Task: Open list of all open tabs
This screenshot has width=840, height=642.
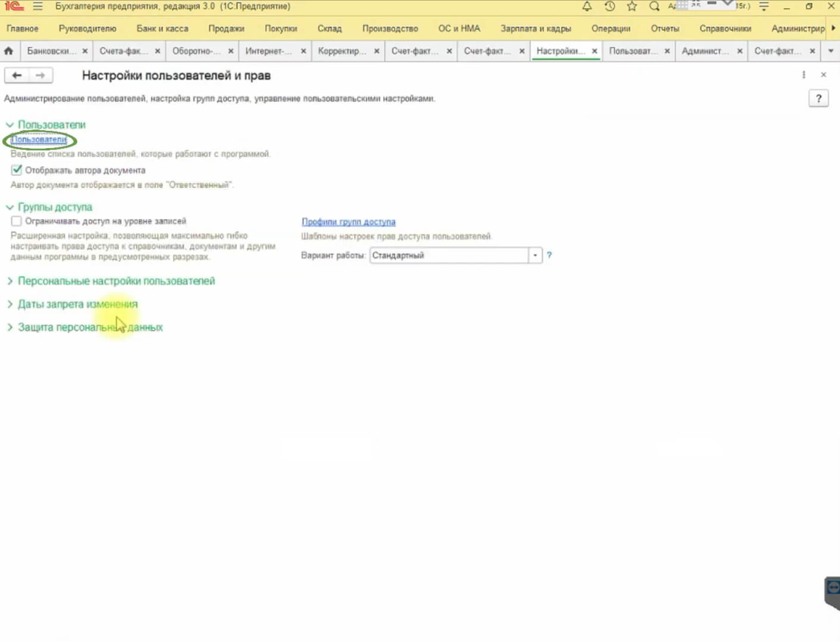Action: [831, 51]
